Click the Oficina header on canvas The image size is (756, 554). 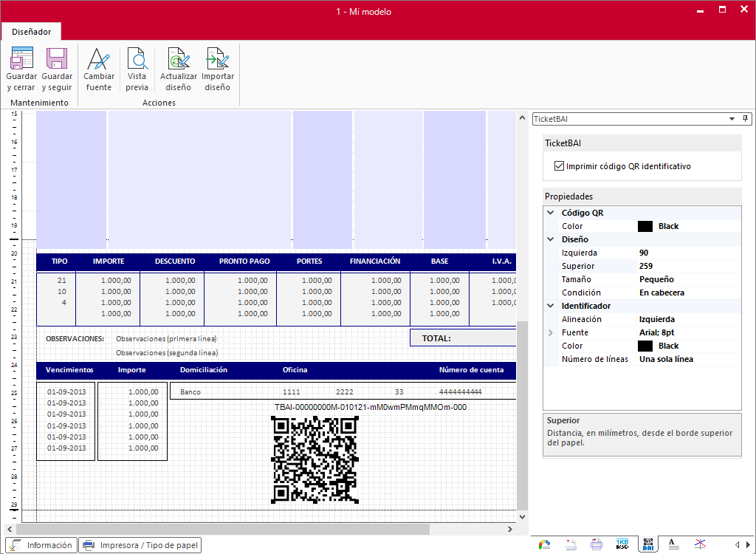click(x=295, y=370)
